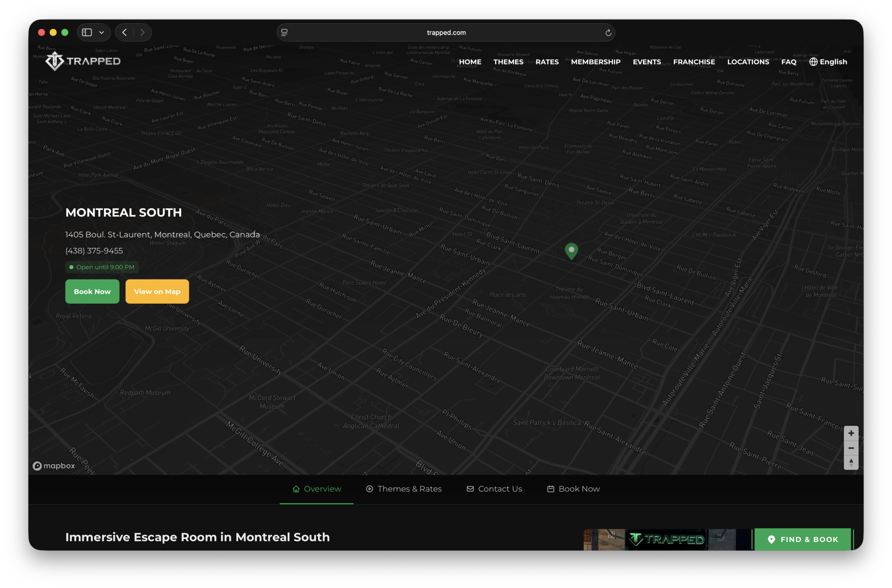892x588 pixels.
Task: Go back to previous page
Action: click(x=124, y=33)
